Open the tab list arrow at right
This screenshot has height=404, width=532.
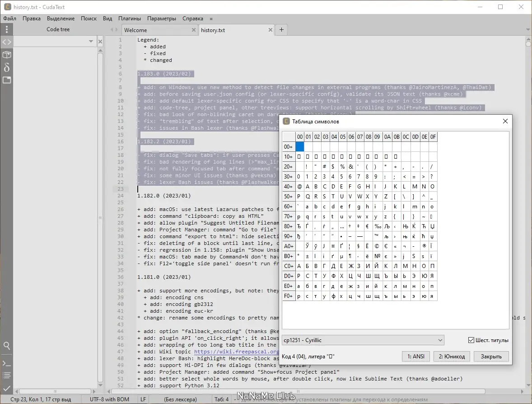point(528,30)
